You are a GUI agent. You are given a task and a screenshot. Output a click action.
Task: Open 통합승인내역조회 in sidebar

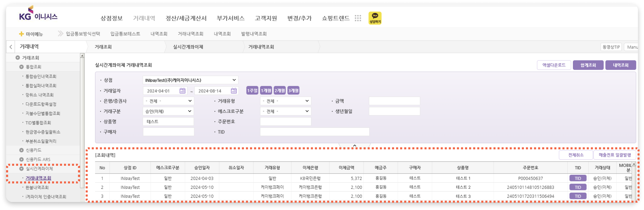pos(41,76)
